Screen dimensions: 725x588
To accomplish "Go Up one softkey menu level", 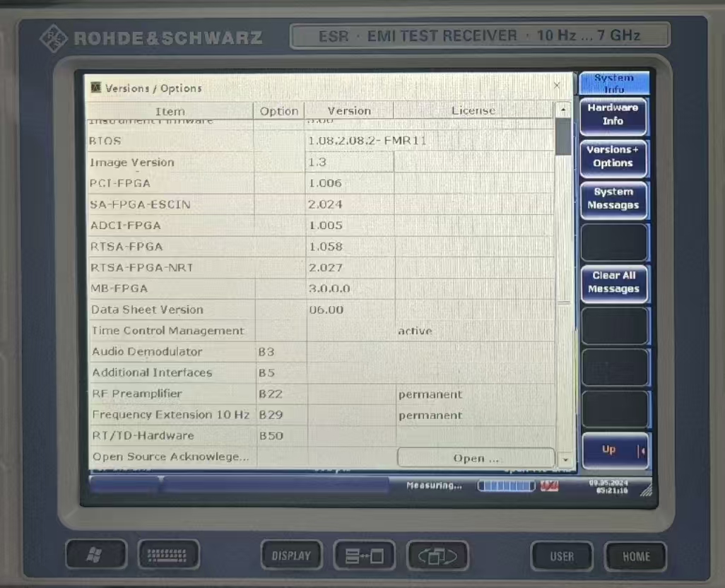I will click(613, 450).
